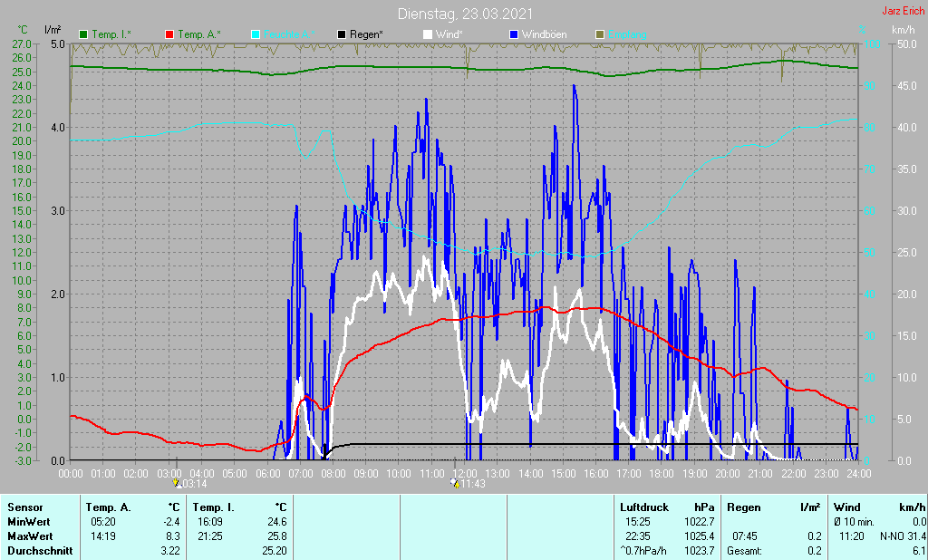Click the '-3.0' temperature axis value
This screenshot has width=928, height=560.
pyautogui.click(x=22, y=460)
